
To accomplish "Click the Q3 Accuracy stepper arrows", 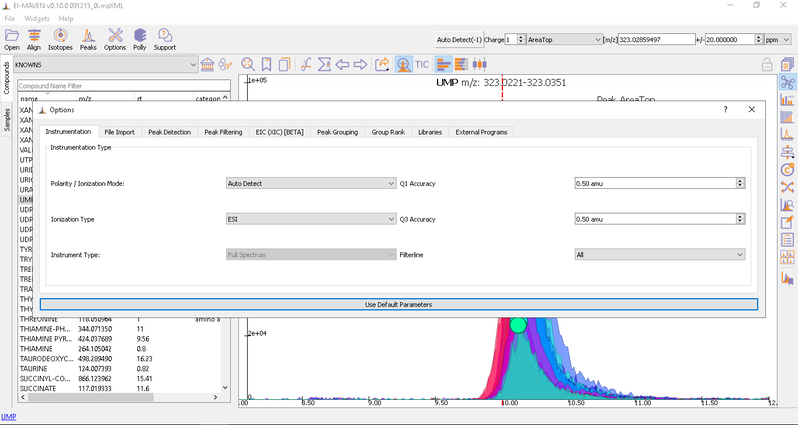I will [740, 219].
